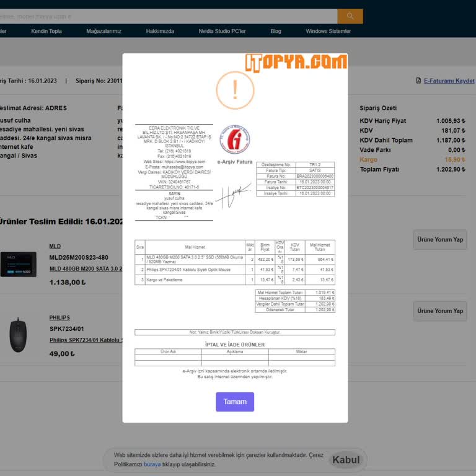Open the Kendin Topla menu item
The width and height of the screenshot is (476, 476).
pyautogui.click(x=46, y=31)
